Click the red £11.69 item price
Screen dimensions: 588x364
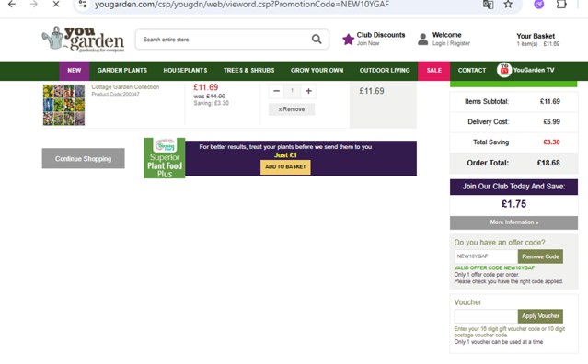click(205, 87)
